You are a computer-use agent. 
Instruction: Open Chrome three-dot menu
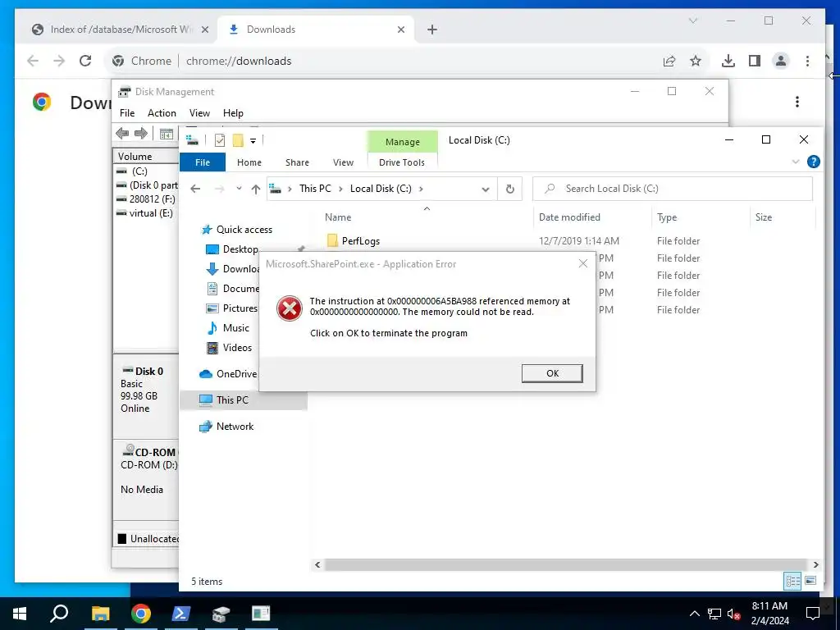point(807,61)
